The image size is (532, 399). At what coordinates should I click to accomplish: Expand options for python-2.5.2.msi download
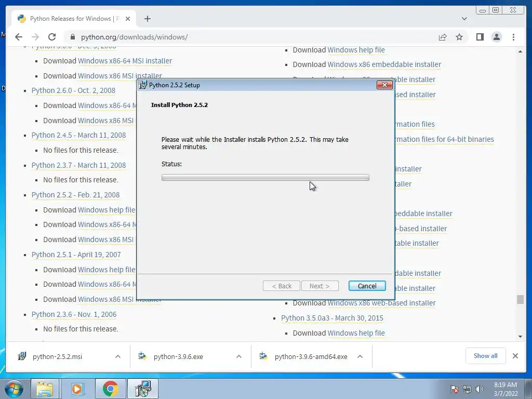point(118,356)
